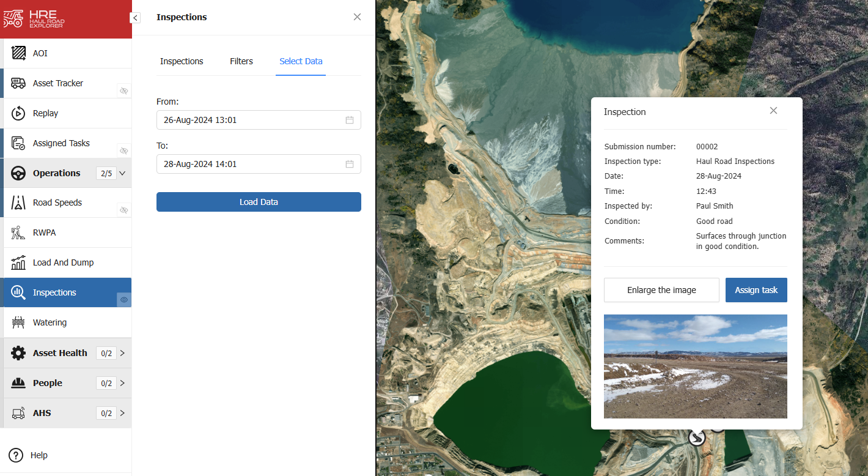868x476 pixels.
Task: Close the Inspections side panel
Action: (x=358, y=17)
